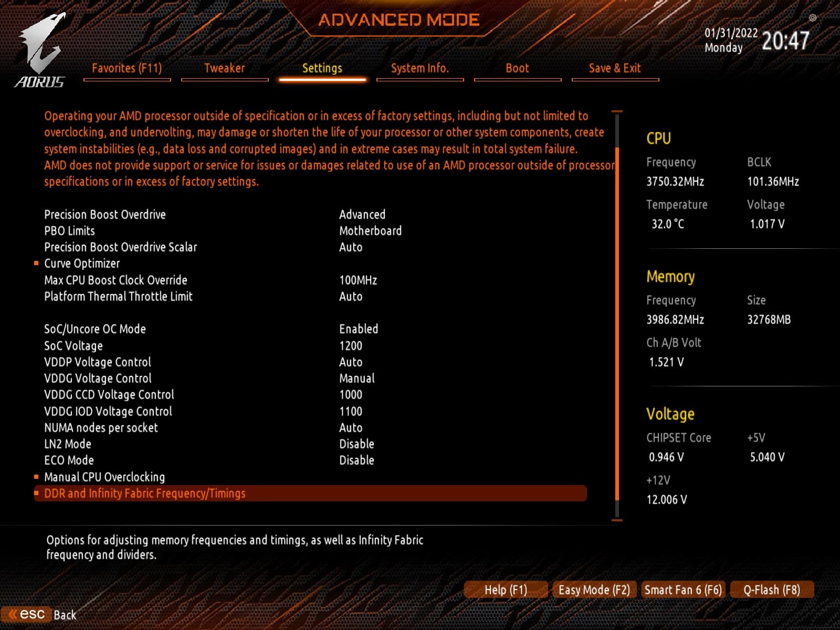The image size is (840, 630).
Task: Launch Q-Flash (F8)
Action: pyautogui.click(x=771, y=590)
